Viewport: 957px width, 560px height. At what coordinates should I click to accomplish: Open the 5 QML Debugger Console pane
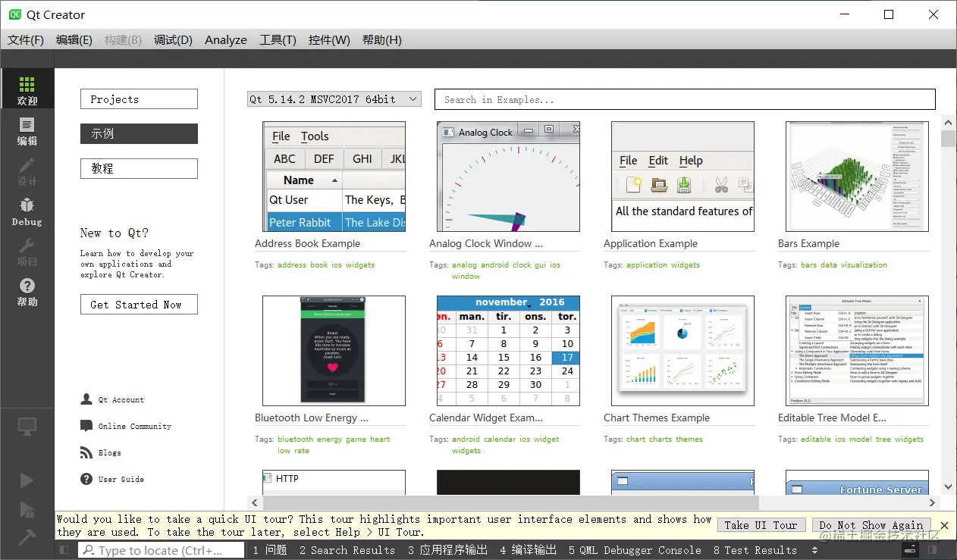(635, 551)
